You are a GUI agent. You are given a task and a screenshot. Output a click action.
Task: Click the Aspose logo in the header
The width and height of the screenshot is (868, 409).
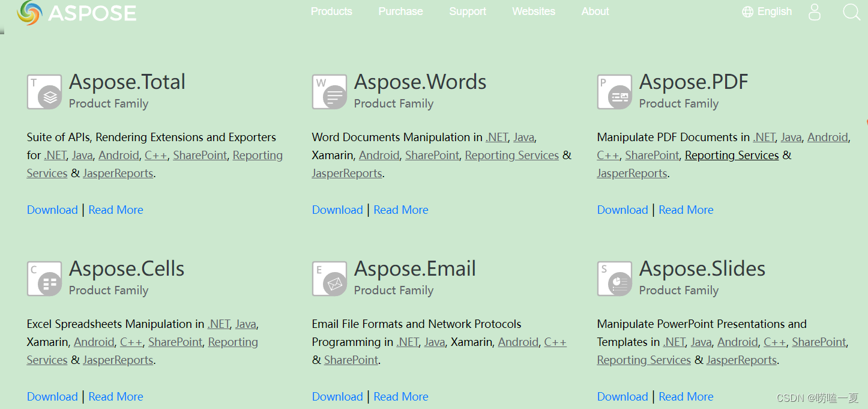coord(77,12)
